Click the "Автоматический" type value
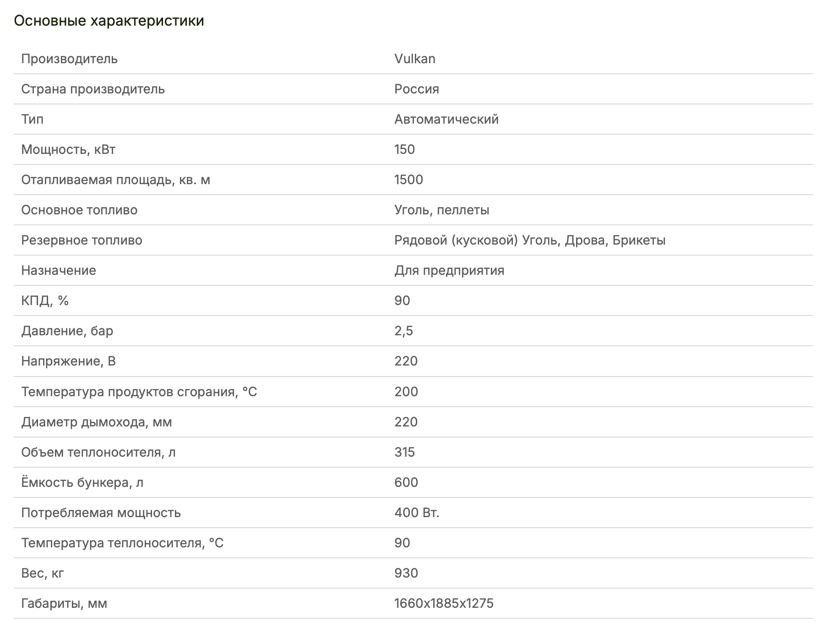 point(446,119)
